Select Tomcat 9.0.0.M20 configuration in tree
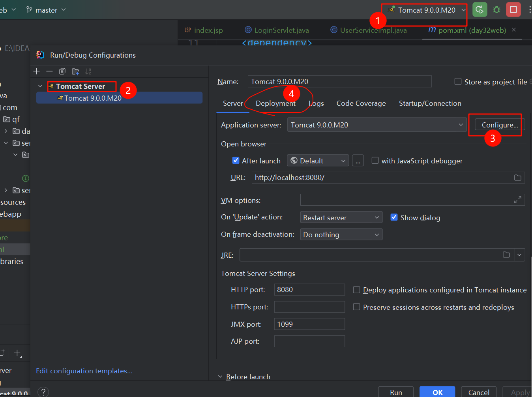 [119, 98]
